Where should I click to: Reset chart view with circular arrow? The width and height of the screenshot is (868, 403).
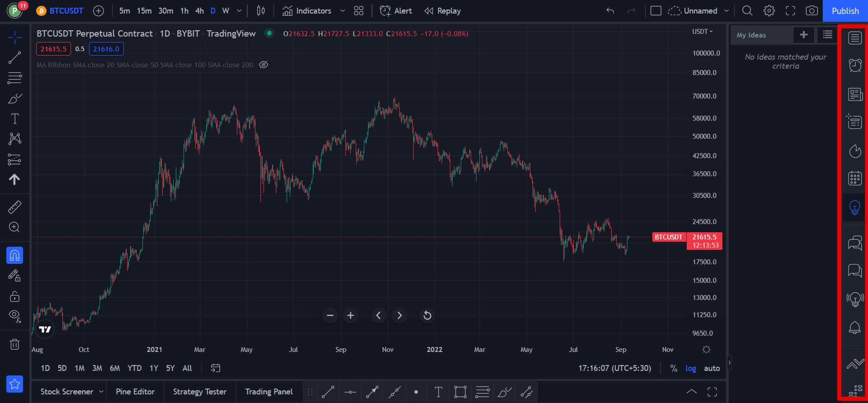[x=427, y=315]
